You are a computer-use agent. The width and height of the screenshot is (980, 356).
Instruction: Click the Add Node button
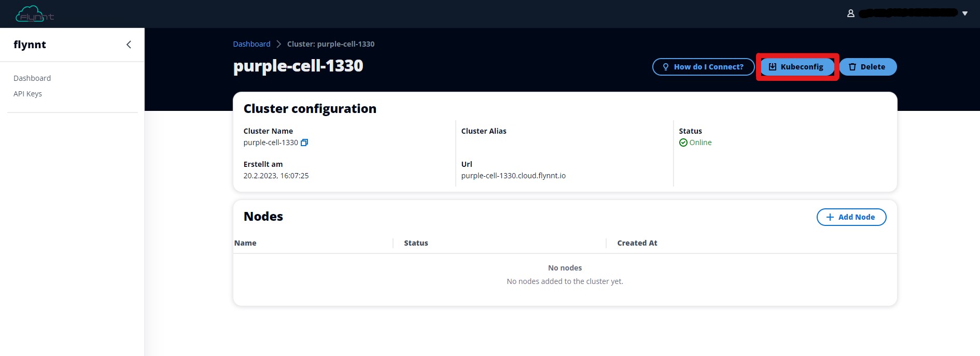tap(851, 217)
